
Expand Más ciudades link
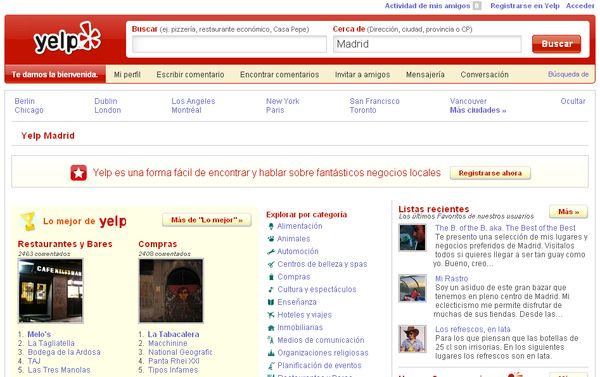pos(478,110)
